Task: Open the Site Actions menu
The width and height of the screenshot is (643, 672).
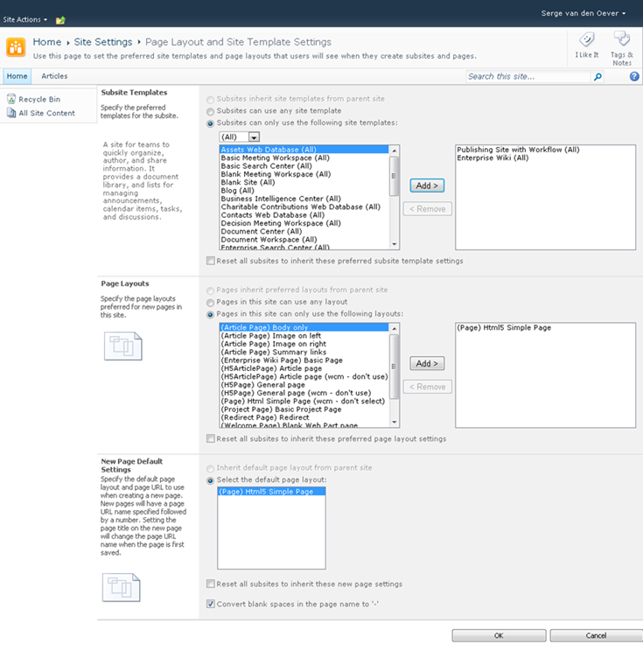Action: point(24,20)
